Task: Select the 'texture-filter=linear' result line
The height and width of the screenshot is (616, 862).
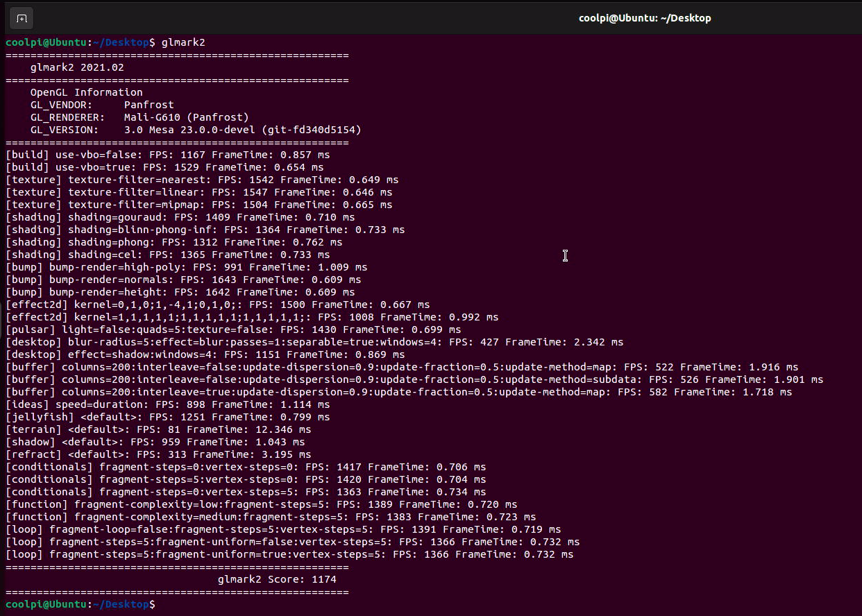Action: (x=199, y=192)
